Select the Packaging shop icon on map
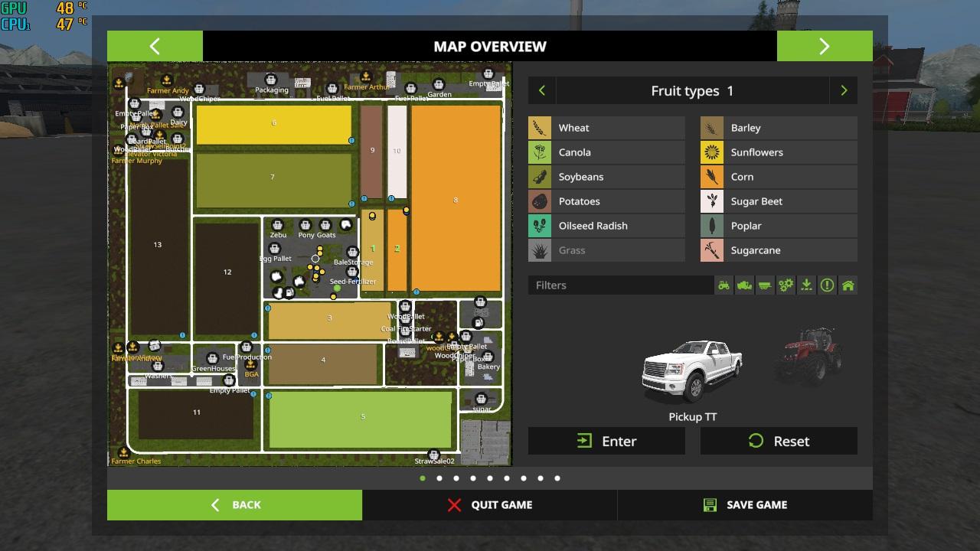Screen dimensions: 980x551 tap(270, 80)
